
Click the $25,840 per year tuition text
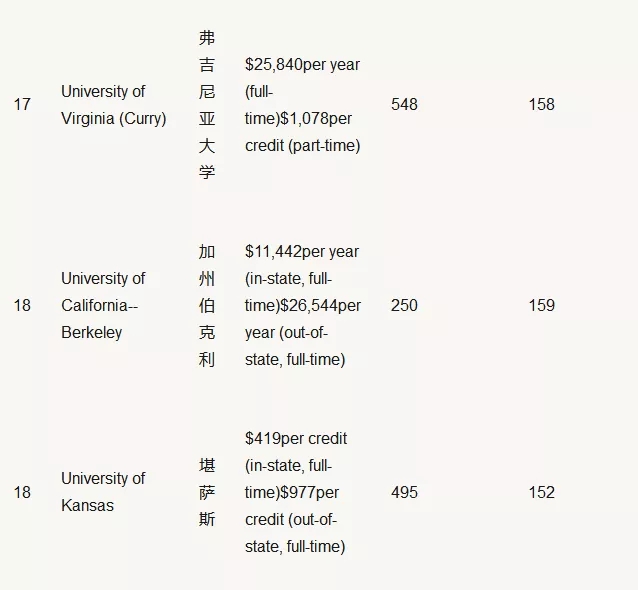coord(302,78)
